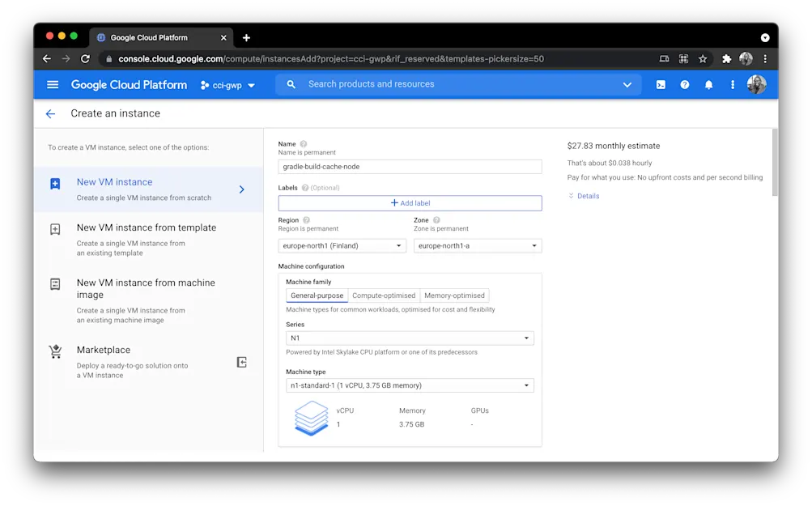Open the Zone dropdown showing europe-north1-a
The image size is (812, 506).
477,245
